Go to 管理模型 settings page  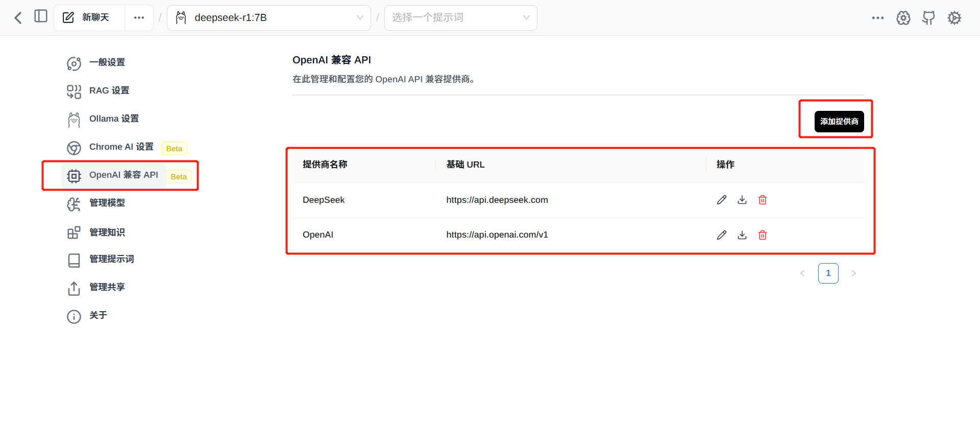pyautogui.click(x=107, y=203)
